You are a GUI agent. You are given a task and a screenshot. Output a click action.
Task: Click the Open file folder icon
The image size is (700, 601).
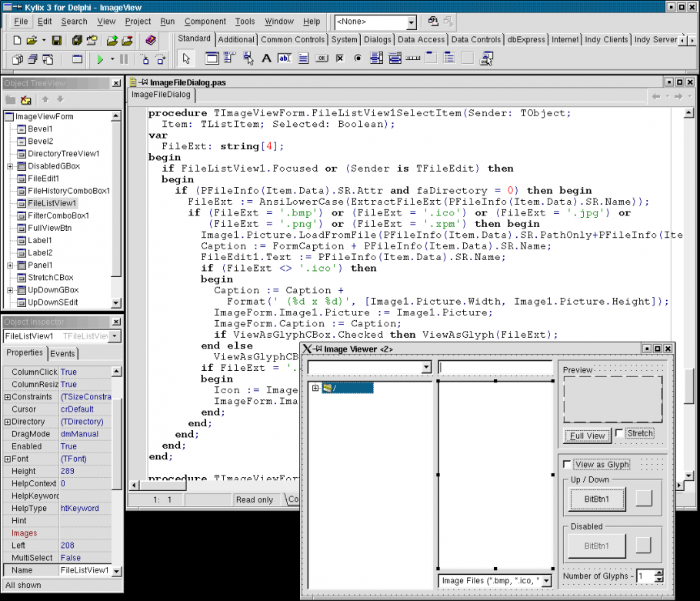(x=32, y=40)
